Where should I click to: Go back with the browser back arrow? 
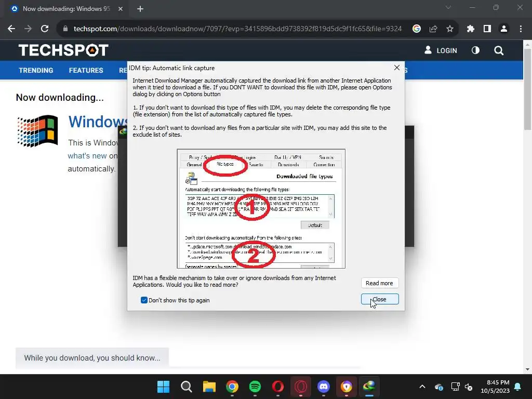tap(11, 29)
